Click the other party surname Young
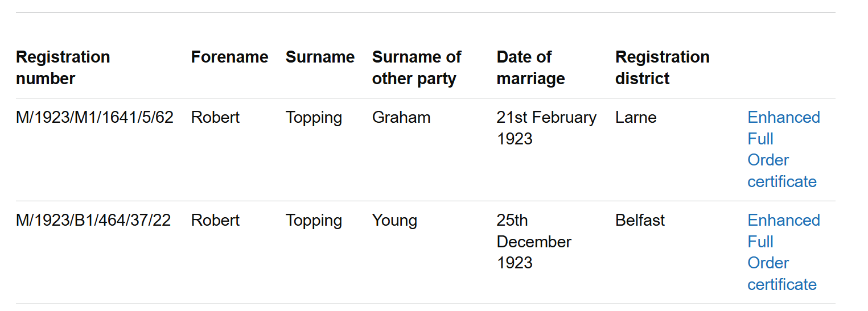This screenshot has width=868, height=311. pos(394,221)
